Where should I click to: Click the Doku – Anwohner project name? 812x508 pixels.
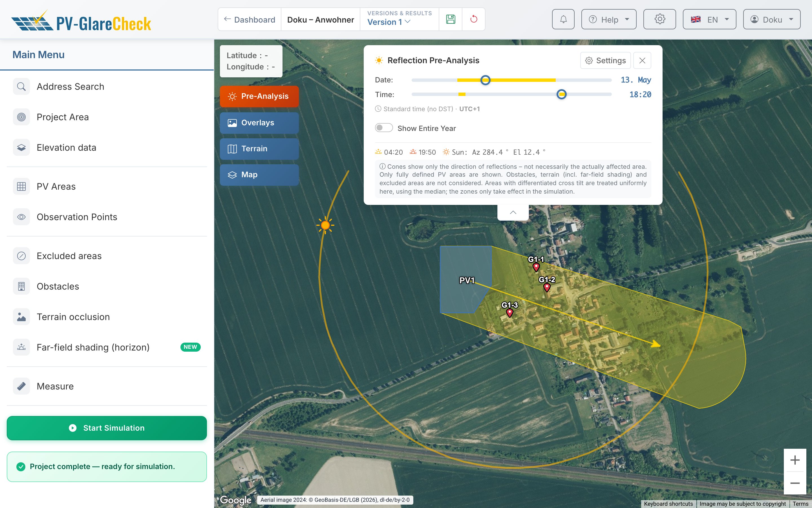(321, 19)
